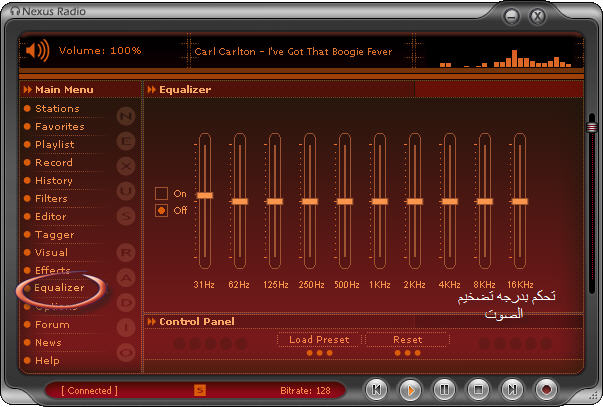Open Stations from the main menu
This screenshot has height=407, width=603.
57,108
